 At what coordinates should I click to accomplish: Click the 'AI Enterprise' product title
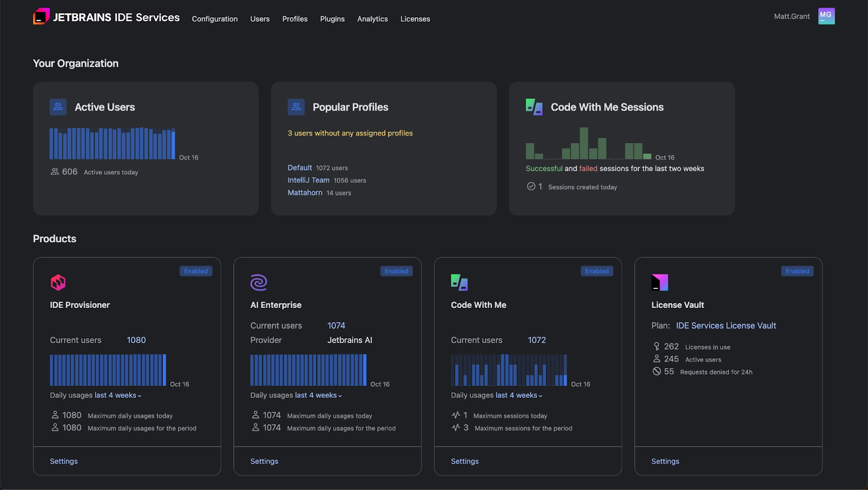click(x=276, y=305)
